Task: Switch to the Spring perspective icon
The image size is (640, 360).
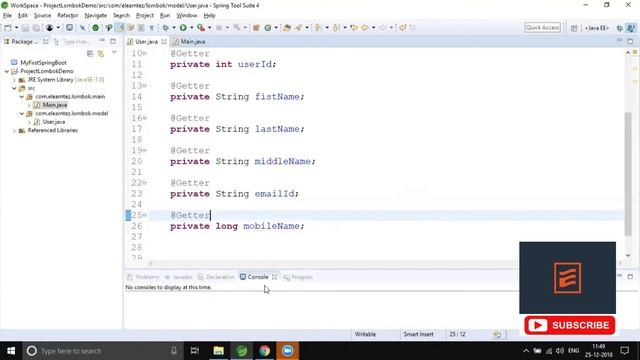Action: click(631, 28)
